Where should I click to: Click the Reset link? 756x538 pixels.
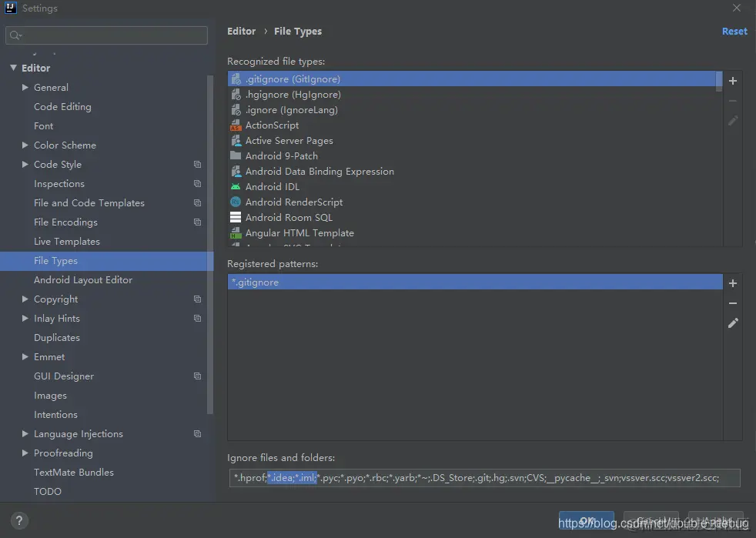coord(734,32)
